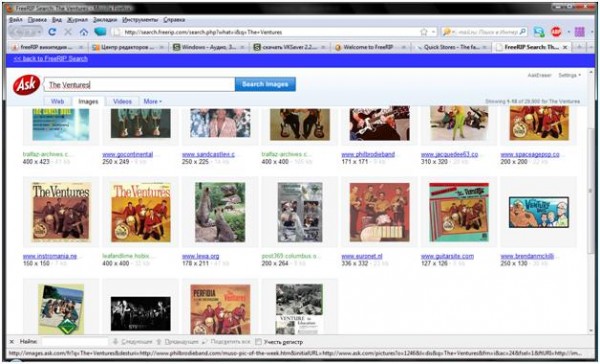Click in the Ask search box with The Ventures
Viewport: 600px width, 364px height.
click(x=140, y=85)
